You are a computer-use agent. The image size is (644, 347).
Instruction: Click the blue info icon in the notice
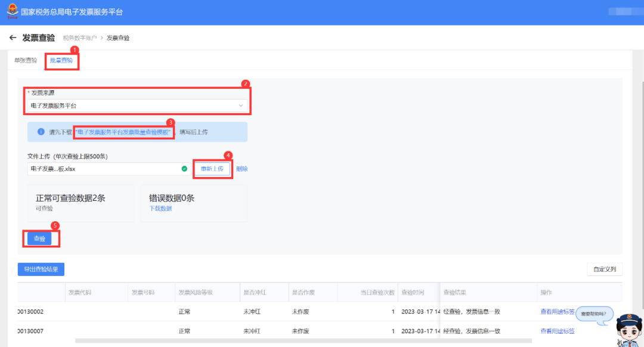(41, 132)
